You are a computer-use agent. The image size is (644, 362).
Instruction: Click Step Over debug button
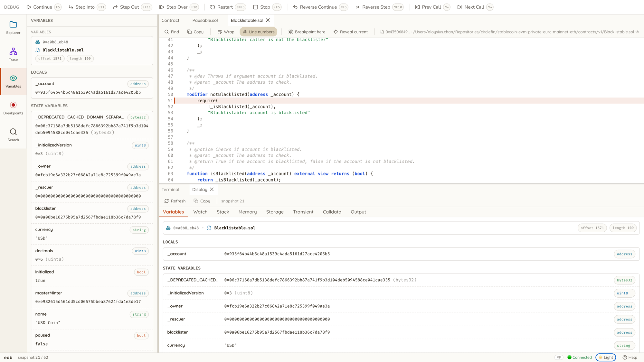click(x=179, y=7)
